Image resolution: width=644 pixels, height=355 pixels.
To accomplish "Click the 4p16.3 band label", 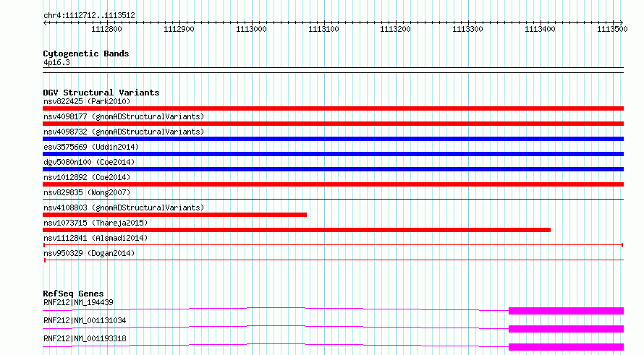I will [56, 62].
